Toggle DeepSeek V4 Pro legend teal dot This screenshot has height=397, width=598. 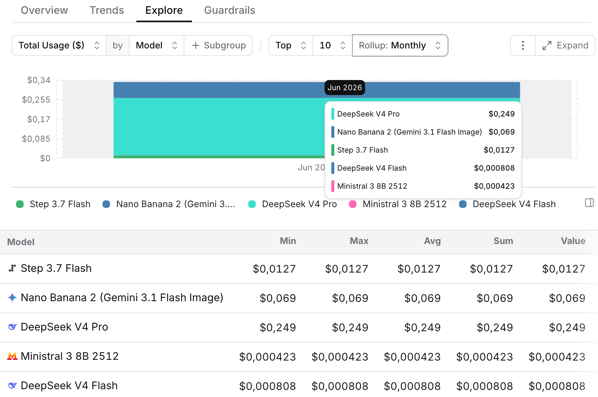(x=252, y=204)
